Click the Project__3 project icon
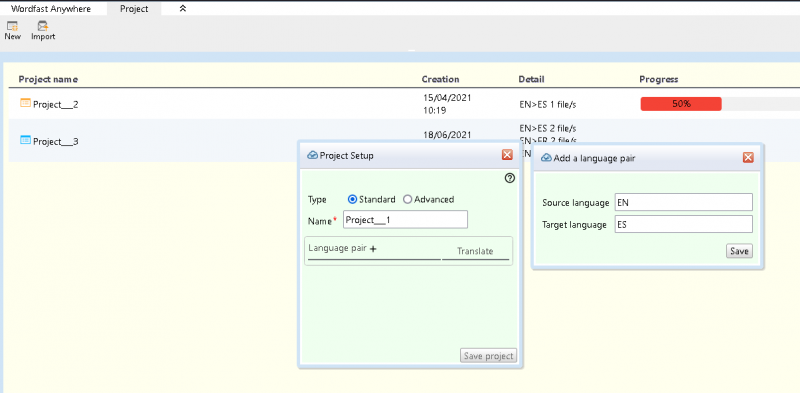The width and height of the screenshot is (800, 393). pyautogui.click(x=26, y=140)
